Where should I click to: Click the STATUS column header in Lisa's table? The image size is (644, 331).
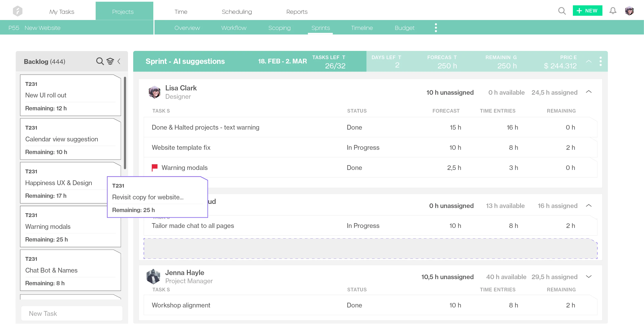357,111
